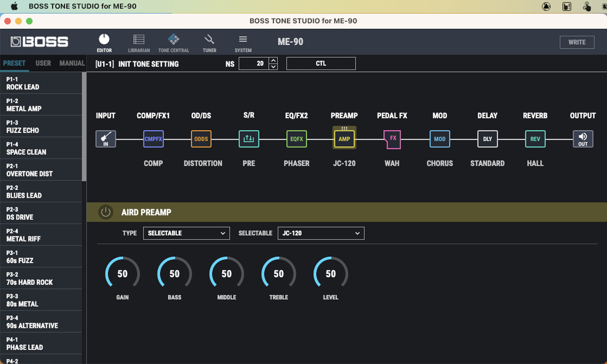607x364 pixels.
Task: Select preset P1-2 METAL AMP
Action: (41, 105)
